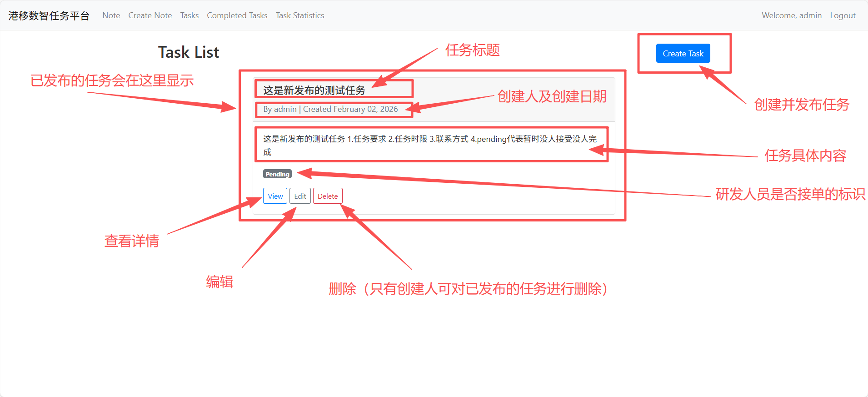Click the Pending status badge

[277, 174]
